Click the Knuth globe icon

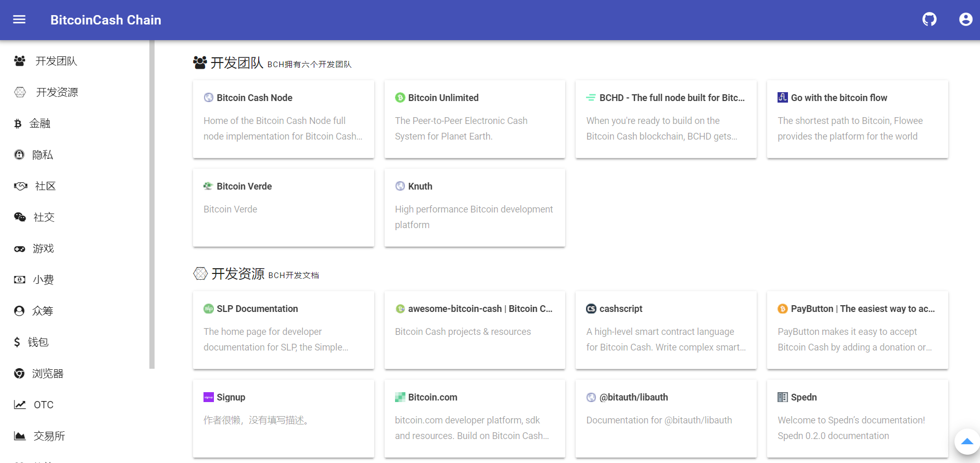pyautogui.click(x=400, y=186)
